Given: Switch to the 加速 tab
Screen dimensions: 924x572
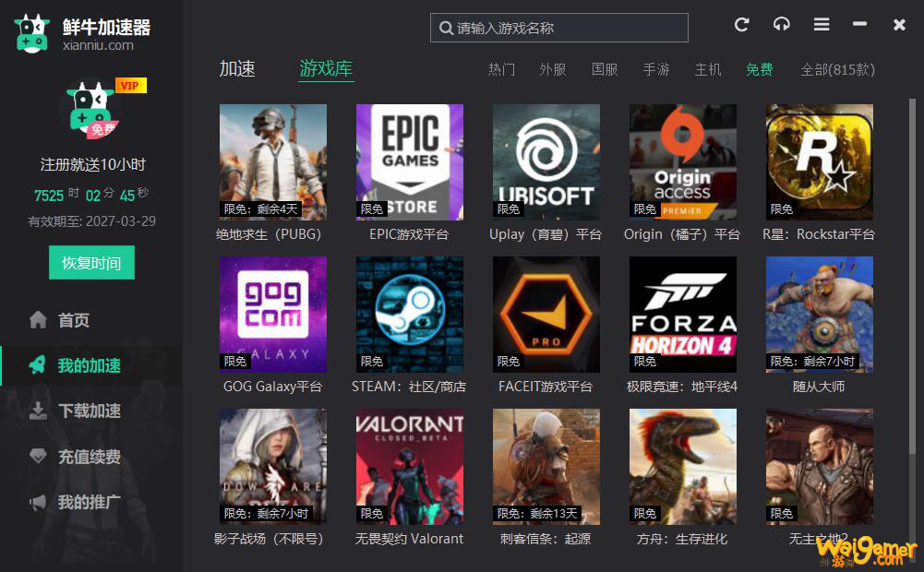Looking at the screenshot, I should click(237, 69).
